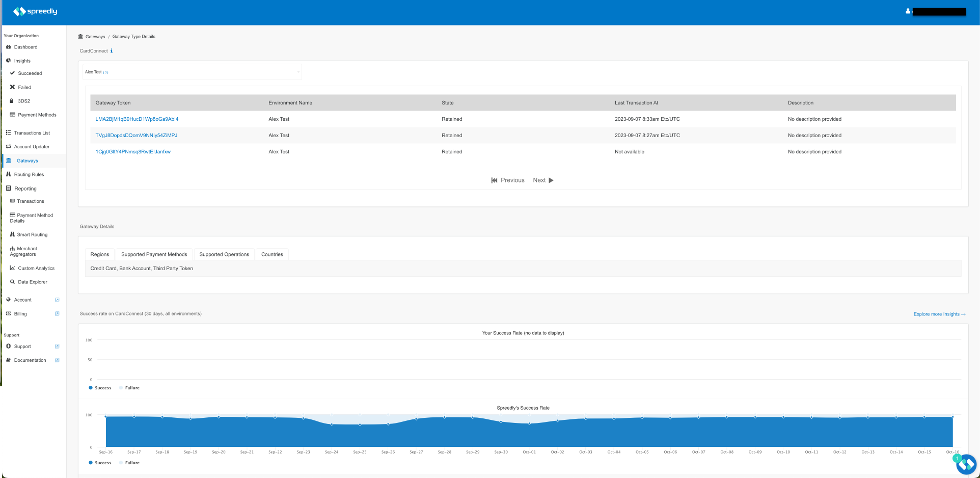Go to Next page of gateways
The width and height of the screenshot is (980, 478).
(x=543, y=180)
